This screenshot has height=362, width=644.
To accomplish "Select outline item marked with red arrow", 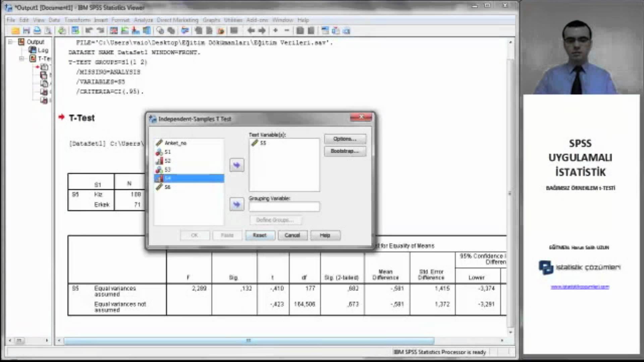I will click(44, 67).
